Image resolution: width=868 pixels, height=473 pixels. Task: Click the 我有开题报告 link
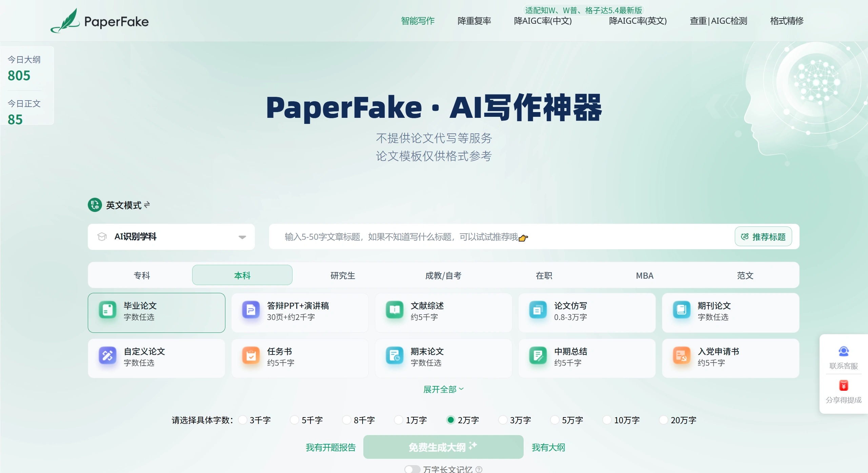click(x=331, y=447)
